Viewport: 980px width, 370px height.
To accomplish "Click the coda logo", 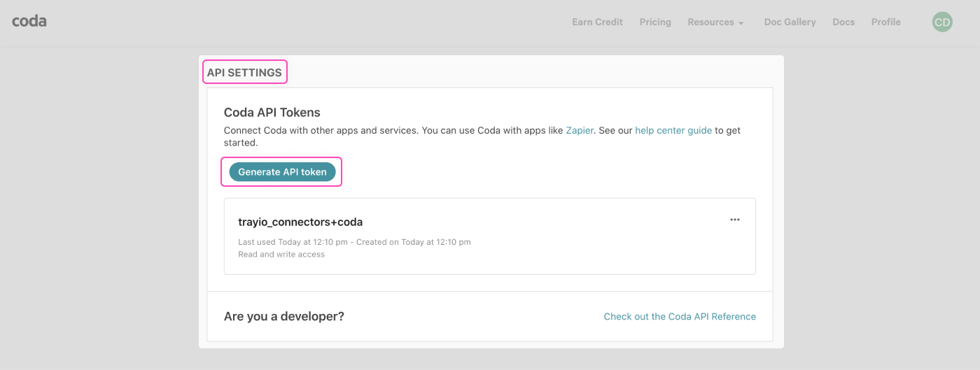I will [x=29, y=21].
